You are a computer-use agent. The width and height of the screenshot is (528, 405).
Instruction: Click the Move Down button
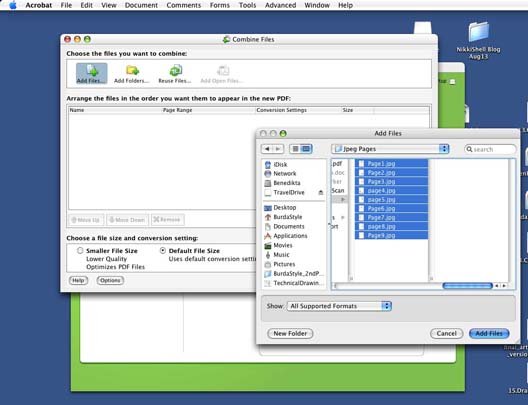click(x=127, y=220)
